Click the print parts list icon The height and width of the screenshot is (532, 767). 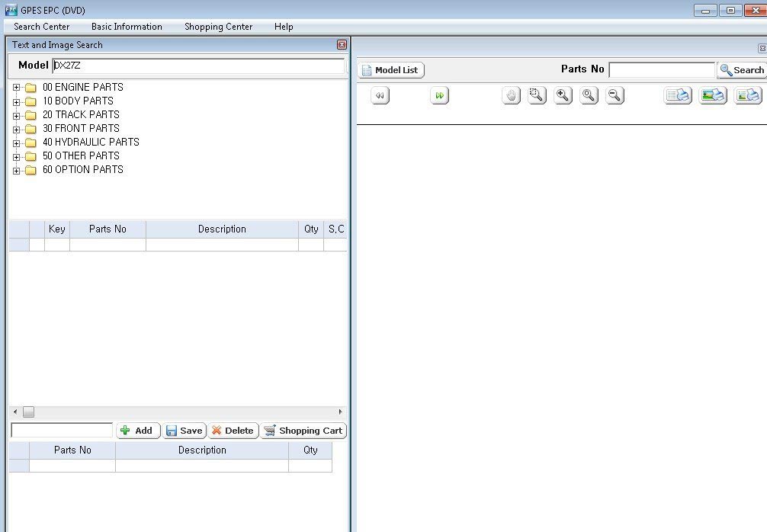pos(678,95)
